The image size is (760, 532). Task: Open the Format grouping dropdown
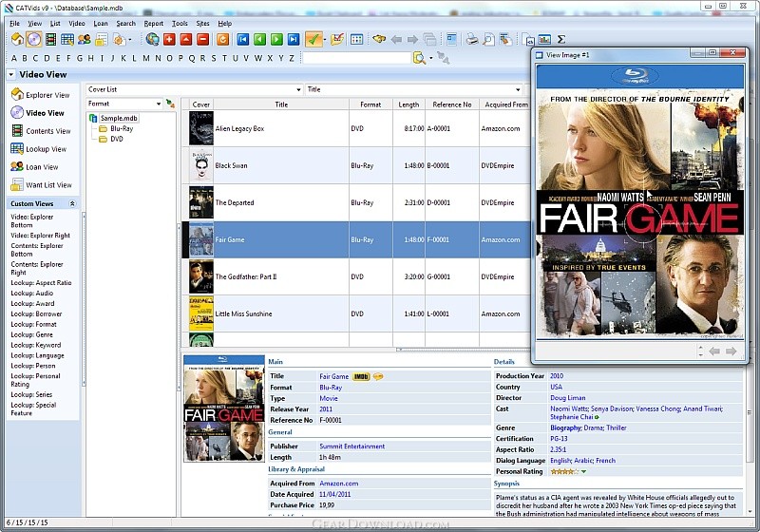tap(159, 104)
